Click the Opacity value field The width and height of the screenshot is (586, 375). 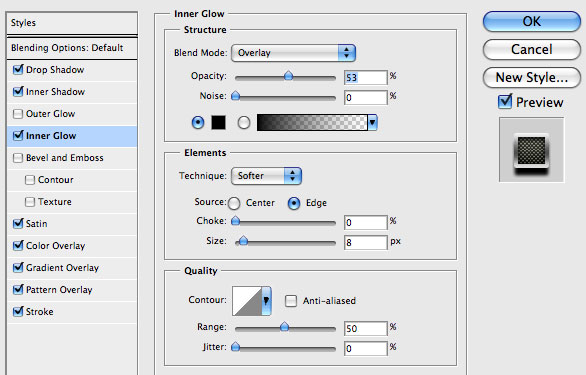click(366, 77)
